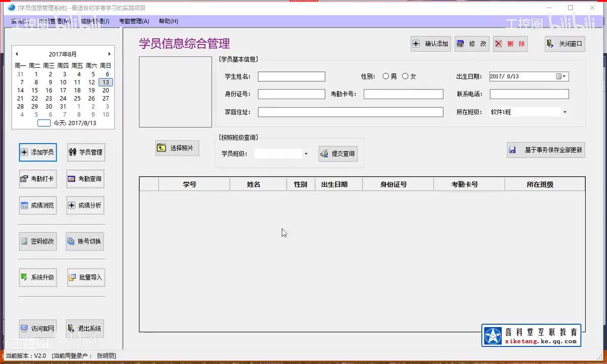Click the 系统升级 button
The image size is (607, 364).
tap(38, 278)
